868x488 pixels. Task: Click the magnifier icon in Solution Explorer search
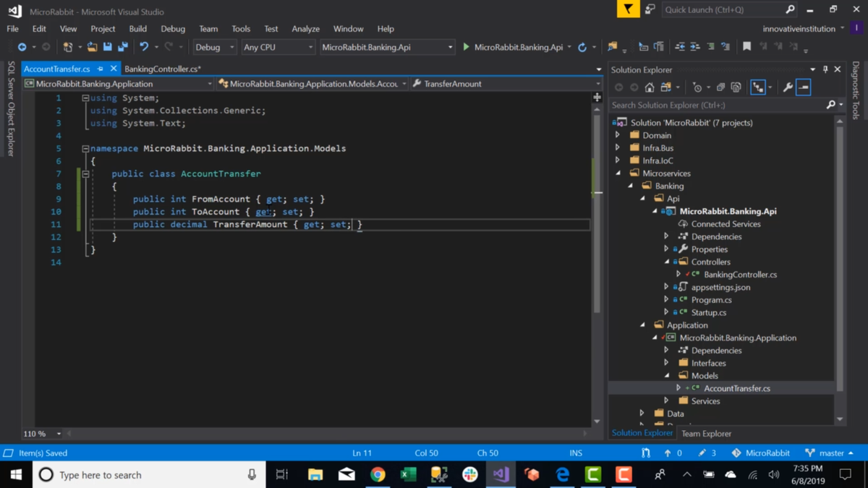pos(831,105)
